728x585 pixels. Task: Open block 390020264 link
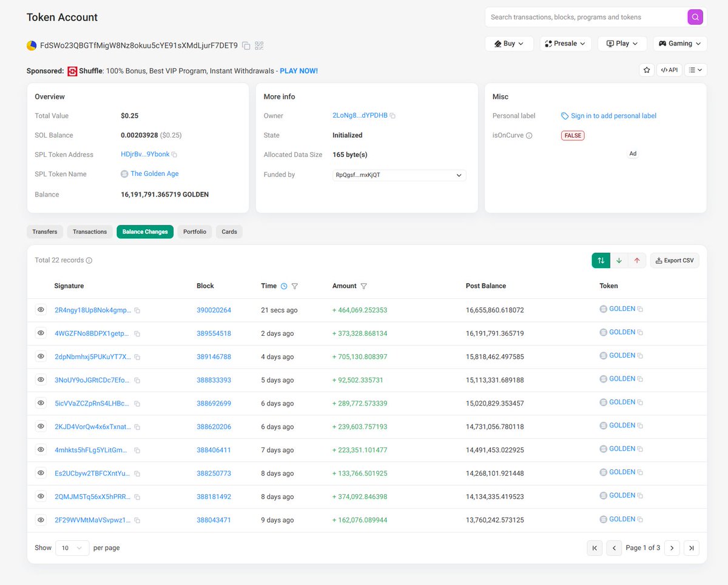(214, 310)
